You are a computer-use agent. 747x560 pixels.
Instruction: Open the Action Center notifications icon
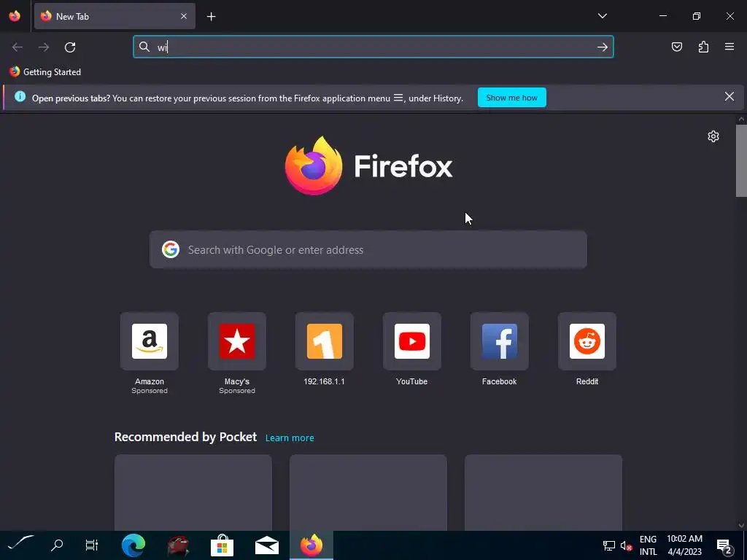click(724, 546)
